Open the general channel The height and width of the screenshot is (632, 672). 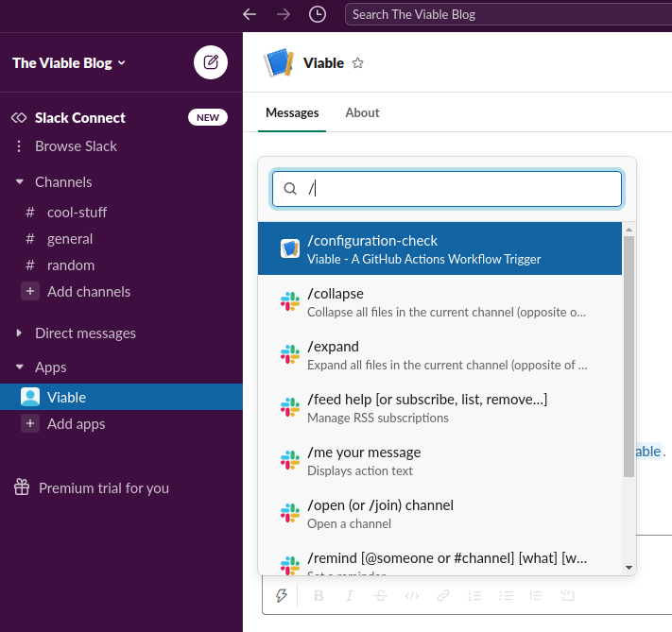coord(70,239)
